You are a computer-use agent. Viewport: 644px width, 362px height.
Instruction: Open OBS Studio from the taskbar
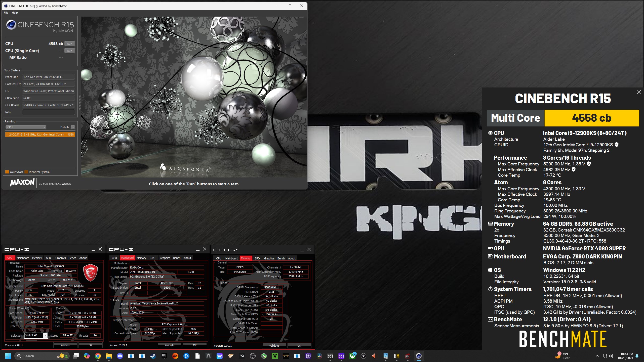pyautogui.click(x=253, y=356)
